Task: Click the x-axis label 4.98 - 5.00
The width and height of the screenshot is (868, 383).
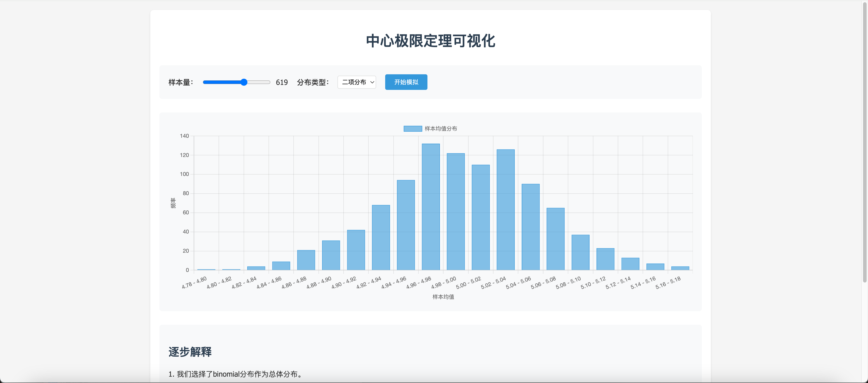Action: (443, 283)
